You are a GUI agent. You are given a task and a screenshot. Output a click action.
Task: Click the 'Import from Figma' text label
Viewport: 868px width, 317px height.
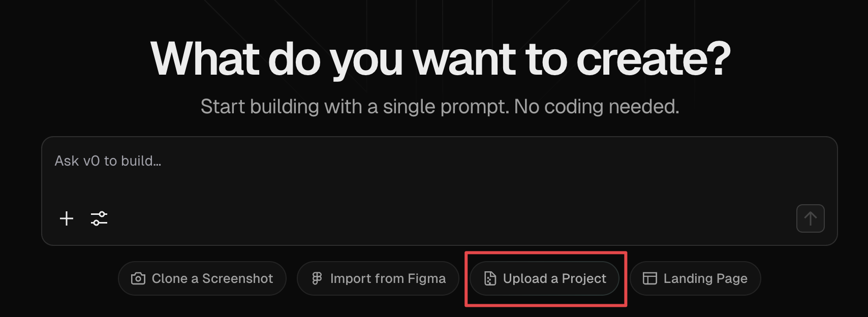point(388,278)
